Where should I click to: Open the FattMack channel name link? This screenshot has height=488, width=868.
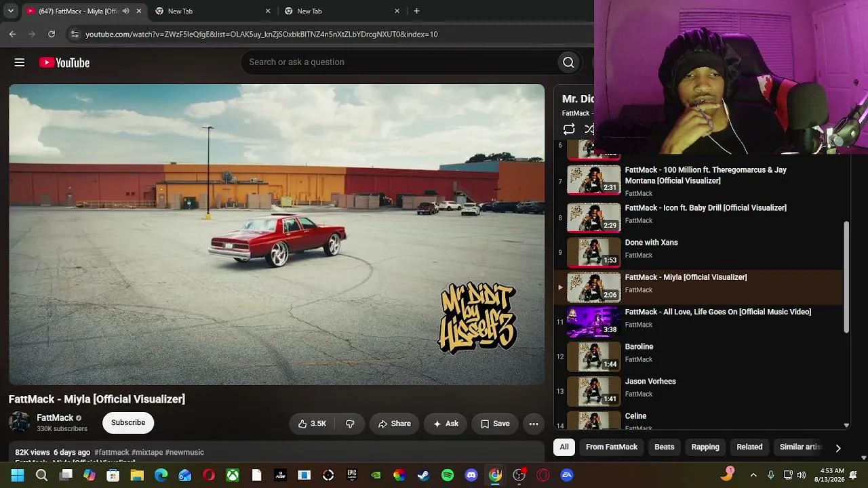click(55, 418)
